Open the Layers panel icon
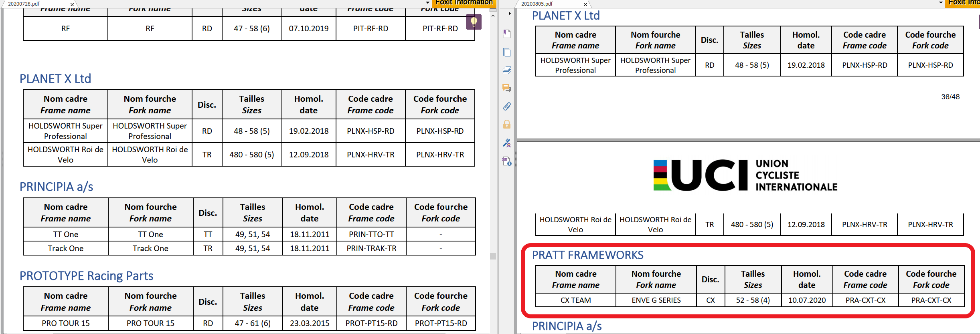 coord(507,70)
